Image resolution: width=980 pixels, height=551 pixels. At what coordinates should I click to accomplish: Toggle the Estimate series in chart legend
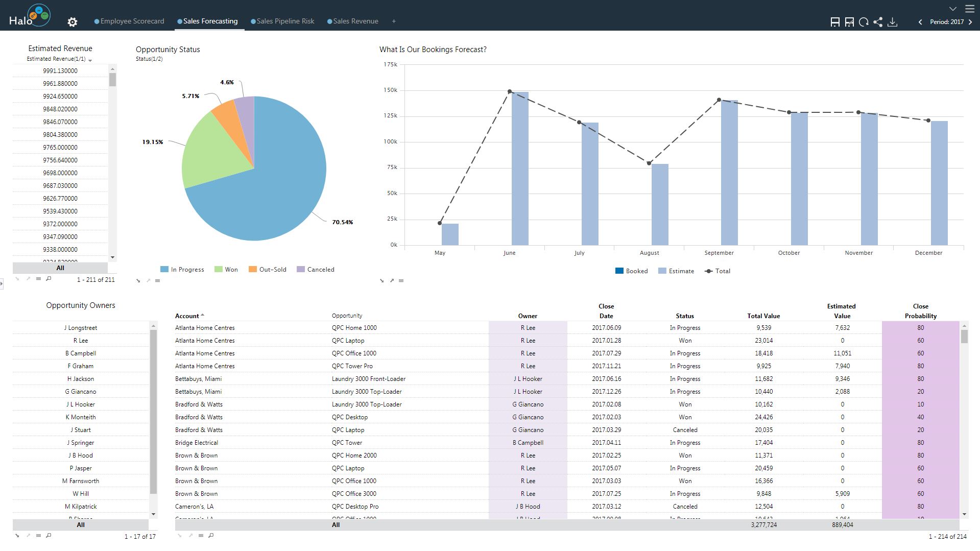click(676, 271)
